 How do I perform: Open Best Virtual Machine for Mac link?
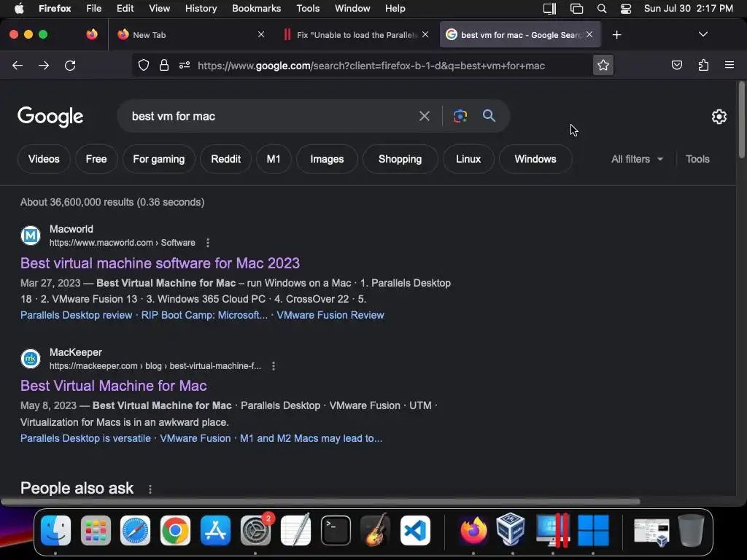click(x=113, y=386)
